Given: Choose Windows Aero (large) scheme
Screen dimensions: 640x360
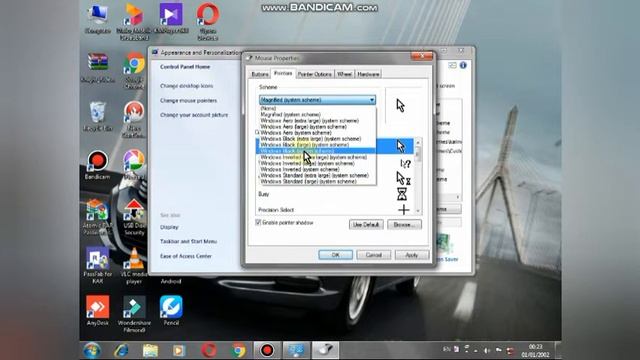Looking at the screenshot, I should 318,127.
